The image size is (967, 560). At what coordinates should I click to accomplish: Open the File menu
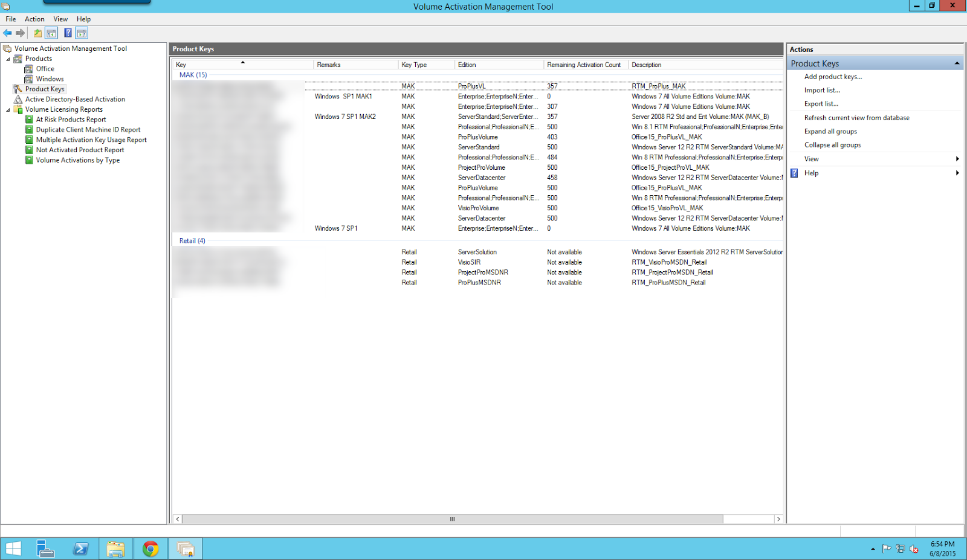coord(11,19)
